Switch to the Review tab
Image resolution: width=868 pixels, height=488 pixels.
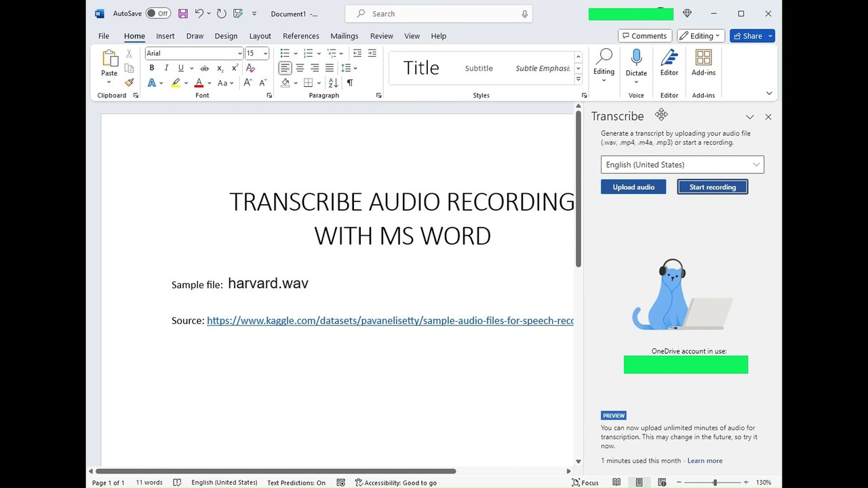tap(382, 36)
